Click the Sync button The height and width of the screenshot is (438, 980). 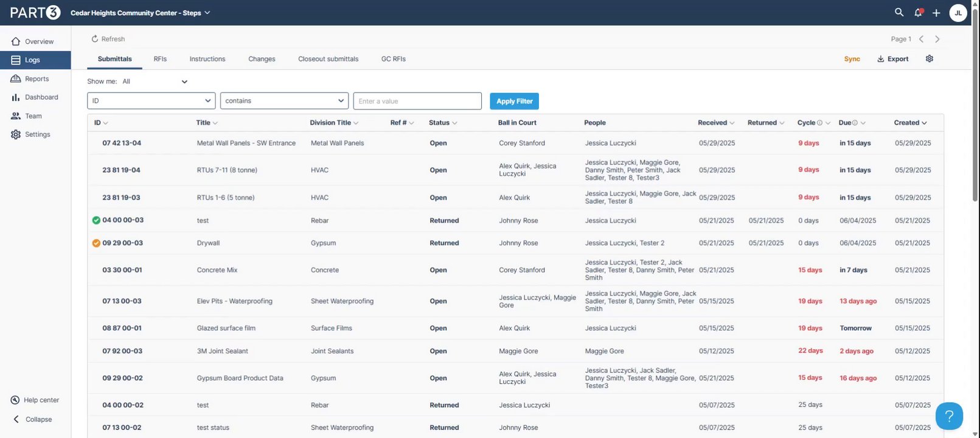click(x=852, y=59)
